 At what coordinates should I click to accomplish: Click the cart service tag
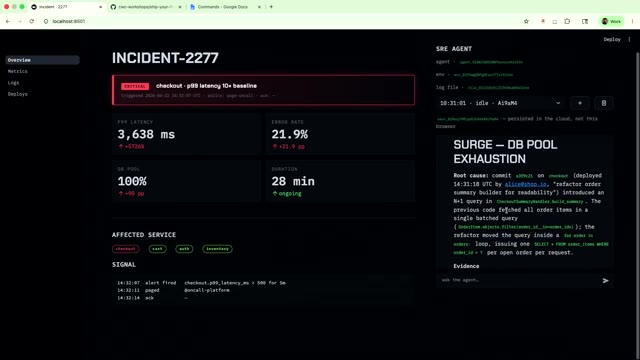point(157,249)
